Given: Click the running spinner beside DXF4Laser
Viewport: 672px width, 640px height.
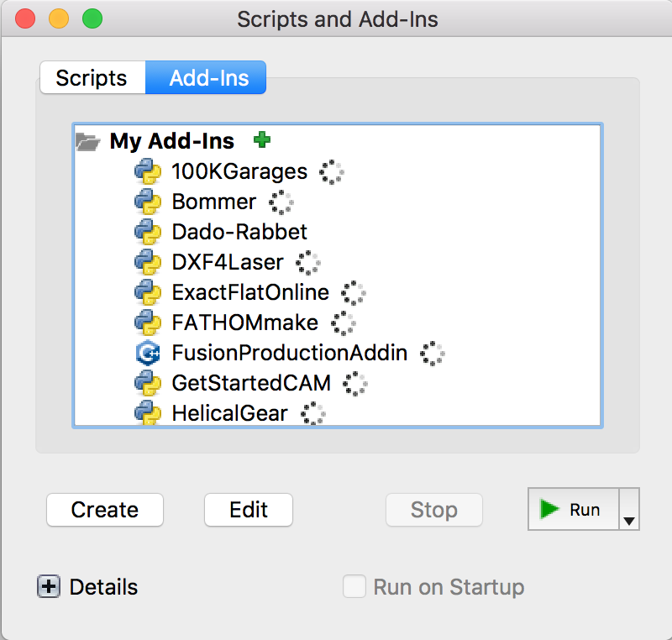Looking at the screenshot, I should coord(308,263).
